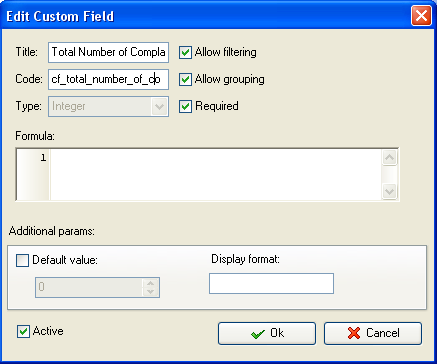Click into the Title text field
This screenshot has width=437, height=364.
[108, 52]
